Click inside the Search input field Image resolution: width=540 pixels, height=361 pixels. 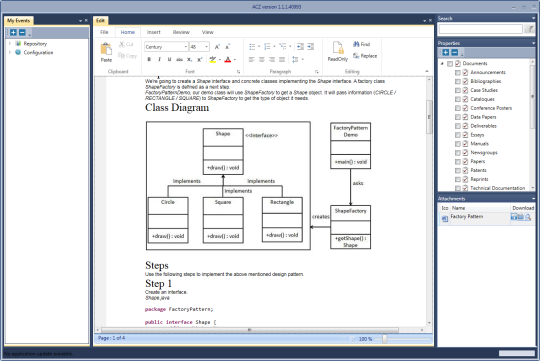coord(481,29)
